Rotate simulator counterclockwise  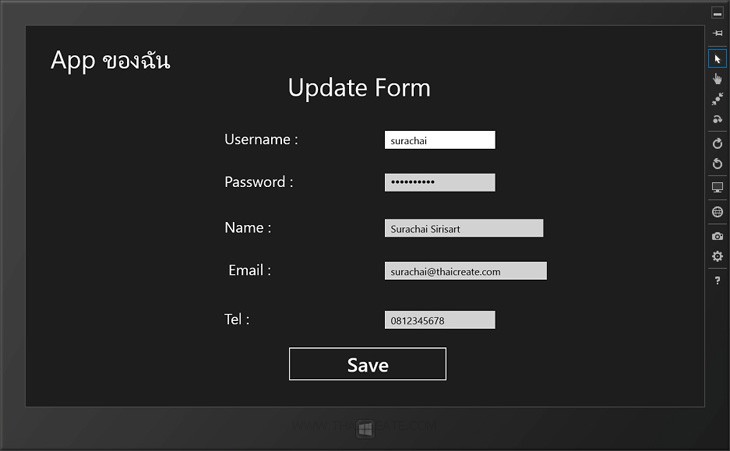coord(717,164)
